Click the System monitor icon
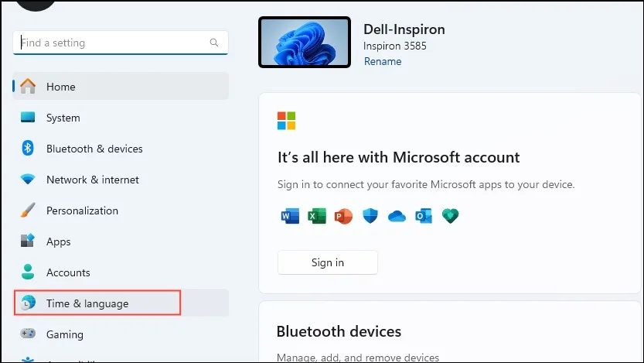 (x=28, y=117)
